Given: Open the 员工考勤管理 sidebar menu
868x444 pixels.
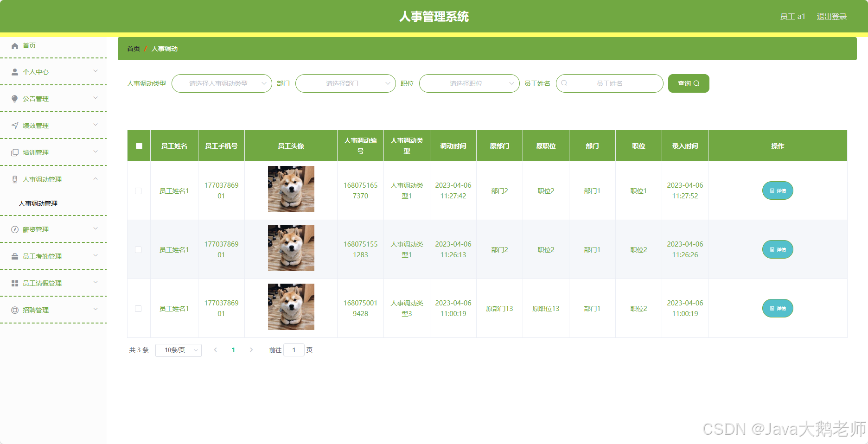Looking at the screenshot, I should coord(53,256).
